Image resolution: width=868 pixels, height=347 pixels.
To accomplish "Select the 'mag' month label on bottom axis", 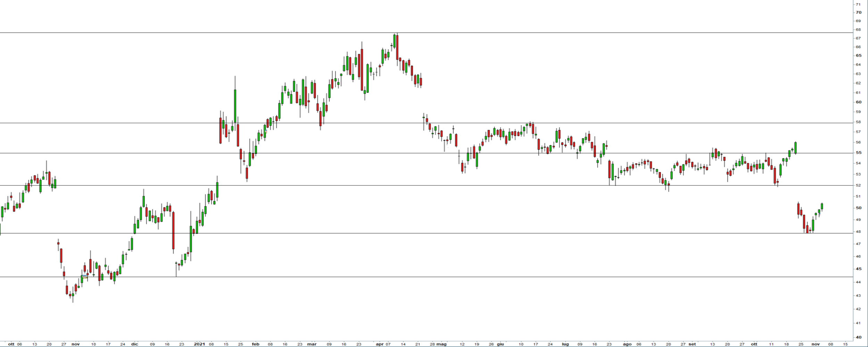I will (441, 344).
